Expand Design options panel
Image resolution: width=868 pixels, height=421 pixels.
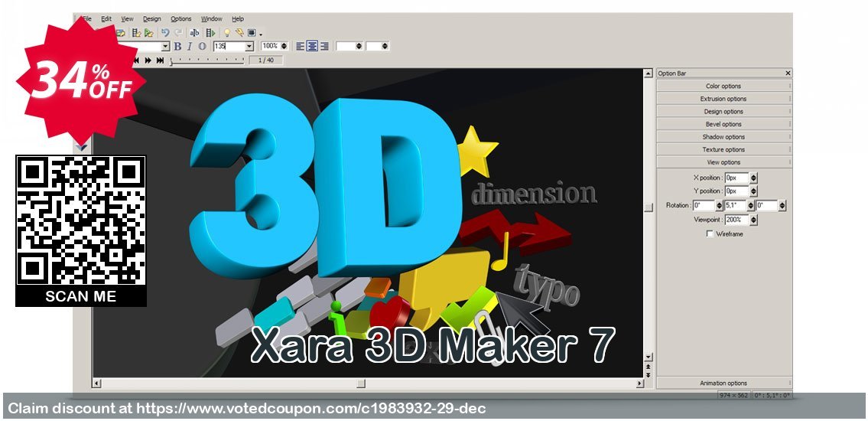(x=724, y=111)
